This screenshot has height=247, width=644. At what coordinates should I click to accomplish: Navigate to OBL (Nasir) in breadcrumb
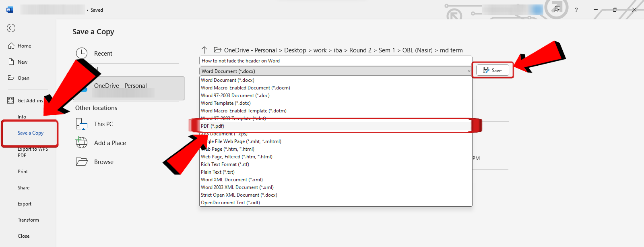click(x=417, y=50)
